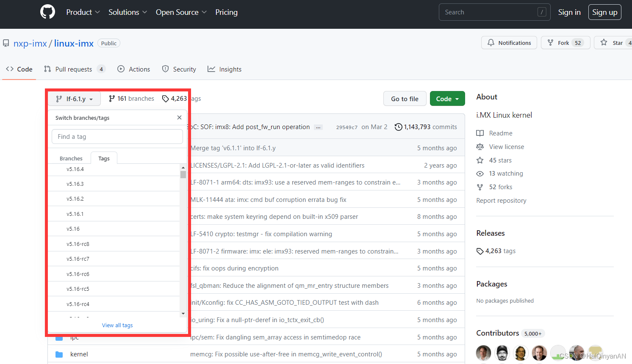Click the Sign up button
The image size is (632, 364).
pyautogui.click(x=604, y=12)
